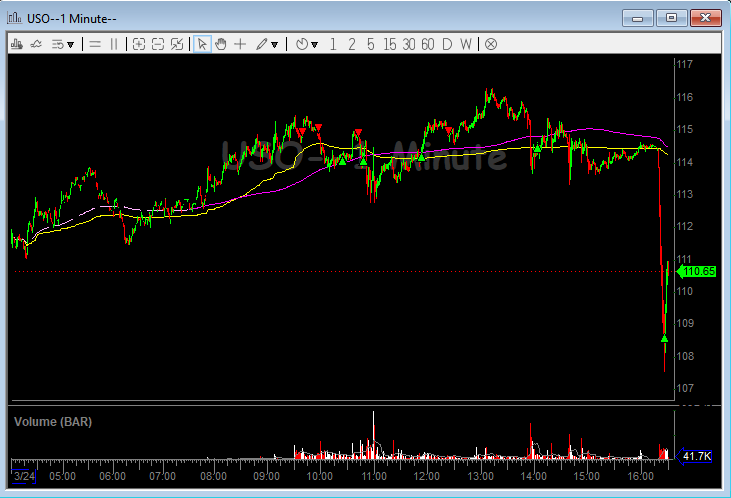
Task: Click the 13:00 time axis label
Action: click(481, 477)
